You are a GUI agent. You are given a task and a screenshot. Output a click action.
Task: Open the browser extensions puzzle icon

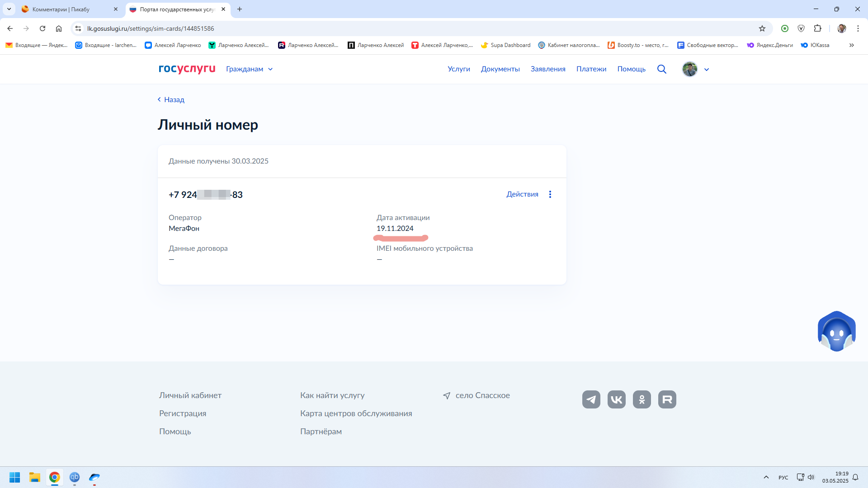[817, 28]
